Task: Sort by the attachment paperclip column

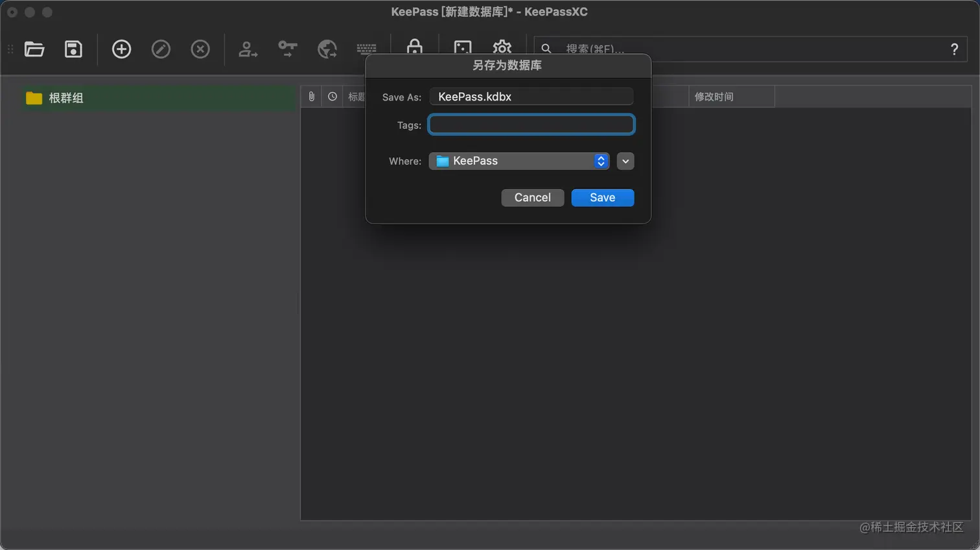Action: click(312, 97)
